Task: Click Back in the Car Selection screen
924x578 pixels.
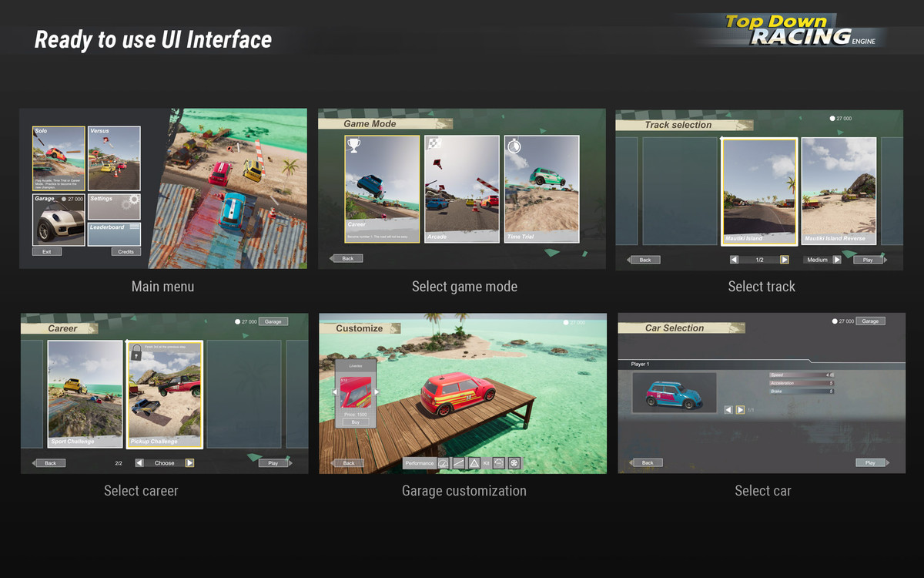Action: [x=648, y=463]
